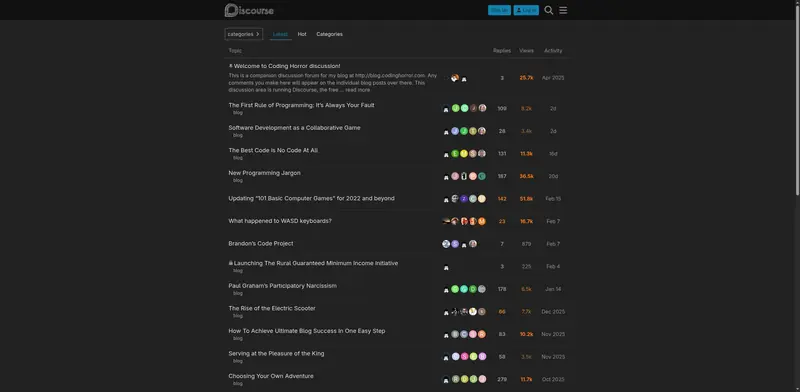Follow the read more link in Welcome excerpt

pyautogui.click(x=358, y=90)
